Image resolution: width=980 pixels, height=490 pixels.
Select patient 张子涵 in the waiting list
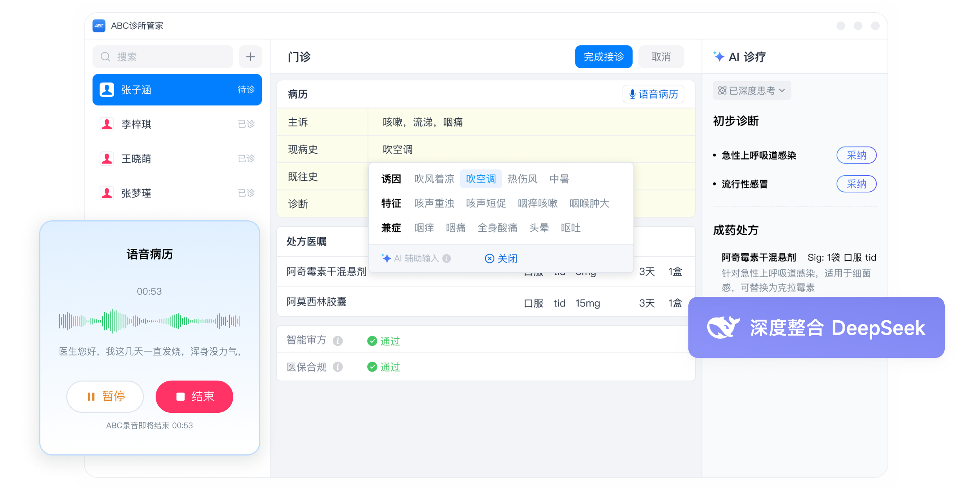[177, 90]
